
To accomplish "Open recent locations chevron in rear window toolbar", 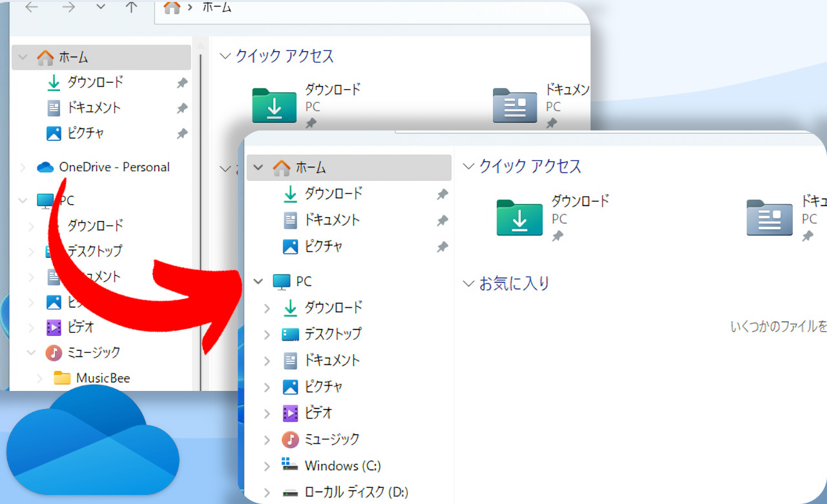I will point(100,8).
